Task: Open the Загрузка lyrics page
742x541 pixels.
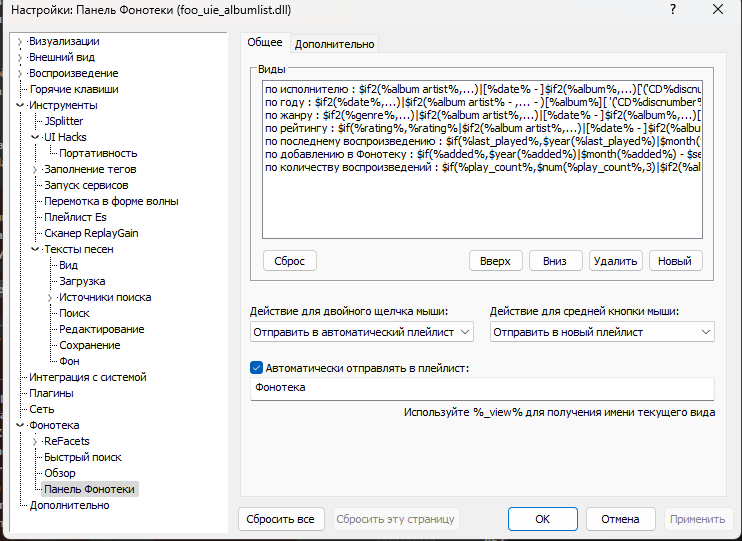Action: (82, 282)
